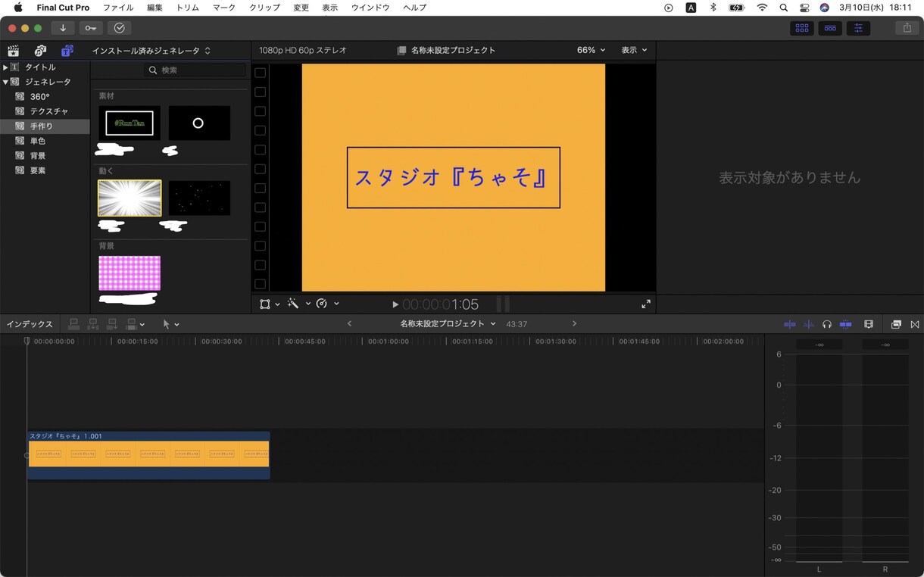
Task: Open the 編集 menu
Action: tap(155, 8)
